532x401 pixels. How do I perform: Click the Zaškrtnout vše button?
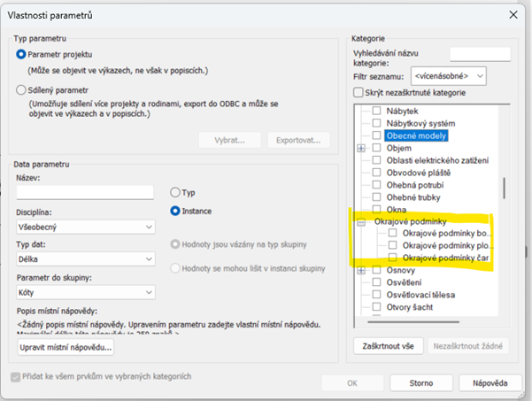point(388,345)
